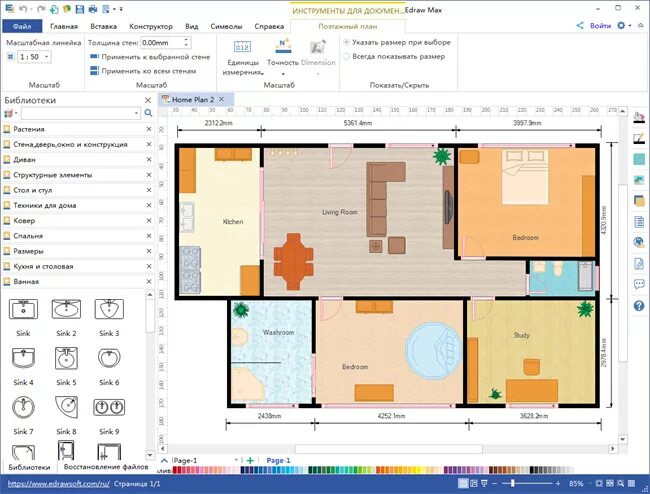
Task: Close the Ковер library
Action: coord(149,220)
